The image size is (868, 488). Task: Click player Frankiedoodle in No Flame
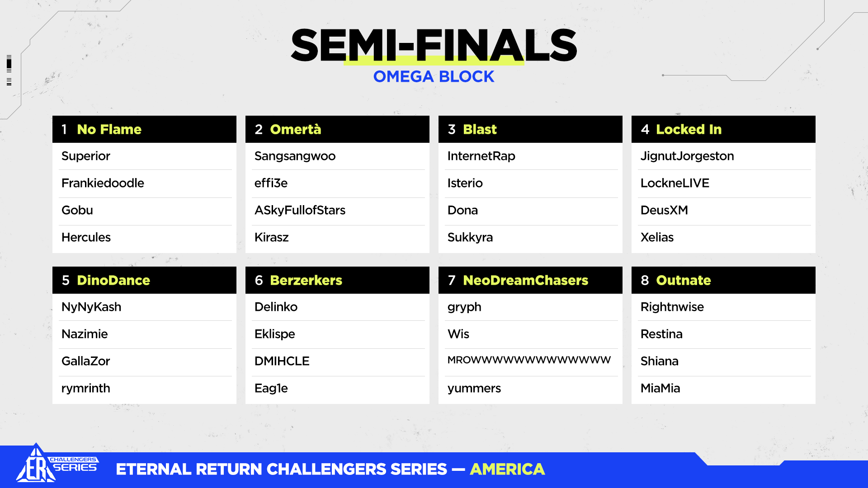103,183
